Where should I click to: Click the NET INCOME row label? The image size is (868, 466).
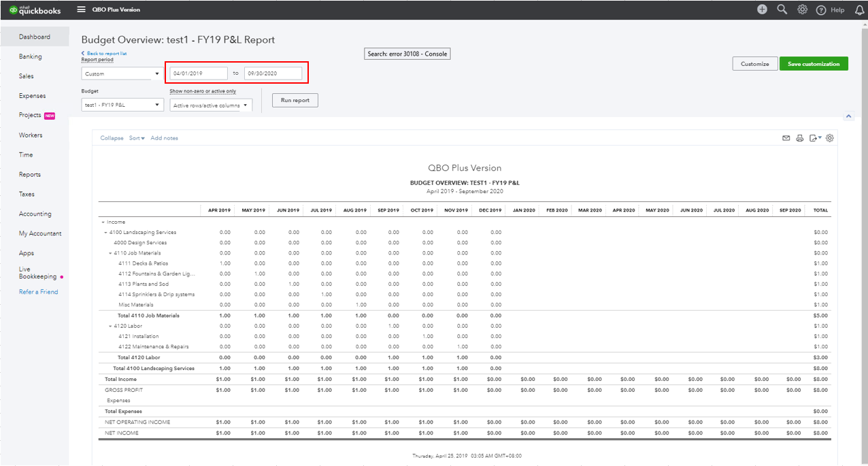(122, 433)
